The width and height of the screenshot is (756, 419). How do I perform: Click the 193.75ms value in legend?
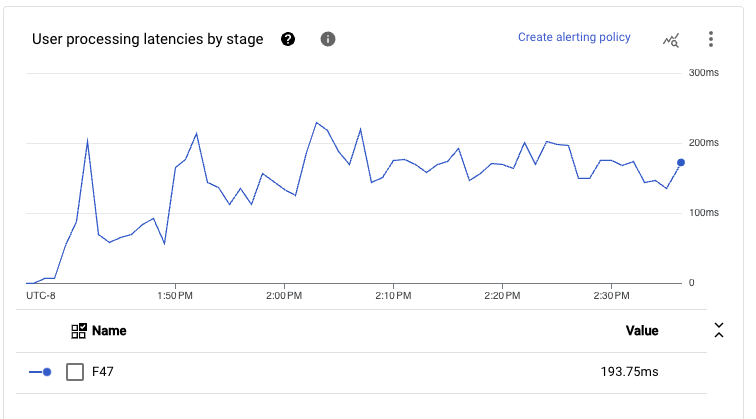(629, 372)
